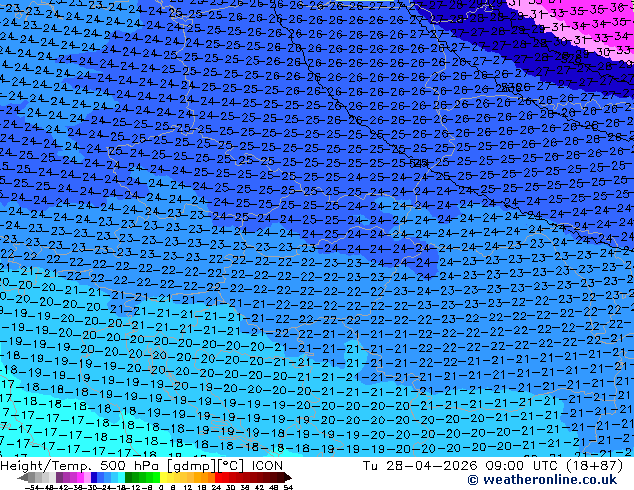The image size is (634, 490).
Task: Click the "Height/Temp." title text
Action: click(45, 466)
